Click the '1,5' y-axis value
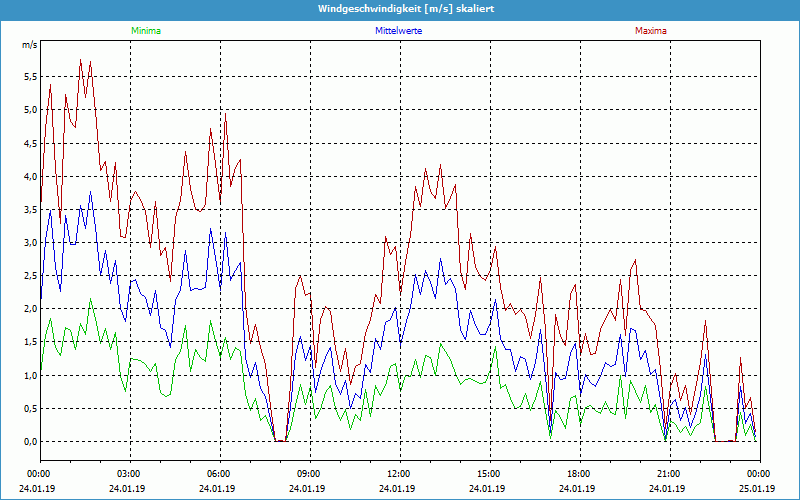This screenshot has width=800, height=500. click(31, 342)
